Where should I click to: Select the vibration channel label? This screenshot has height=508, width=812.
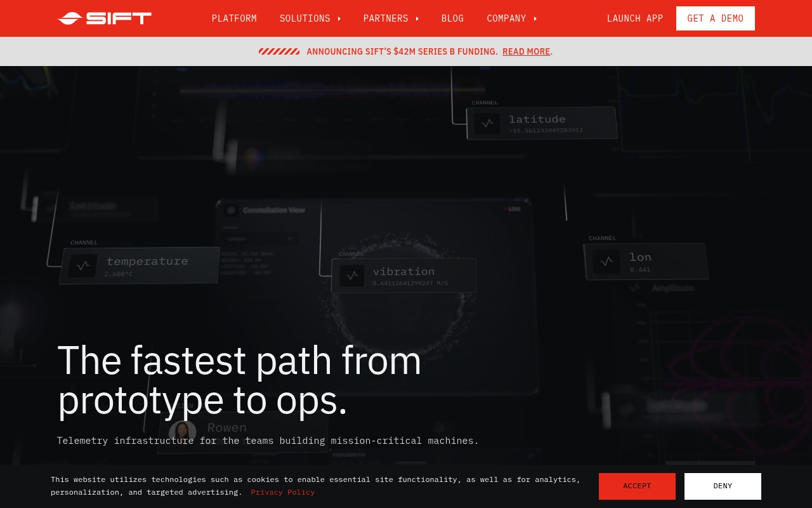pyautogui.click(x=403, y=271)
